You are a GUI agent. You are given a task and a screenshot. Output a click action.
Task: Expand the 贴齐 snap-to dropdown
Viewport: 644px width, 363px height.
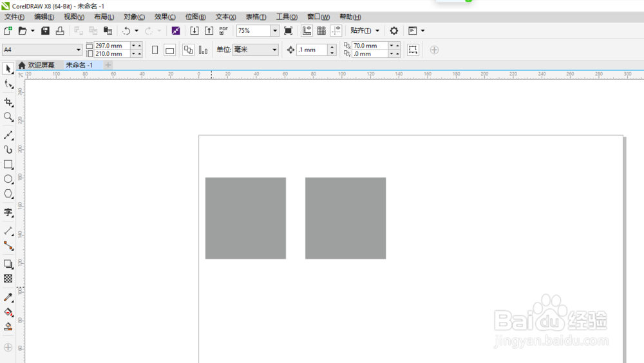(377, 31)
